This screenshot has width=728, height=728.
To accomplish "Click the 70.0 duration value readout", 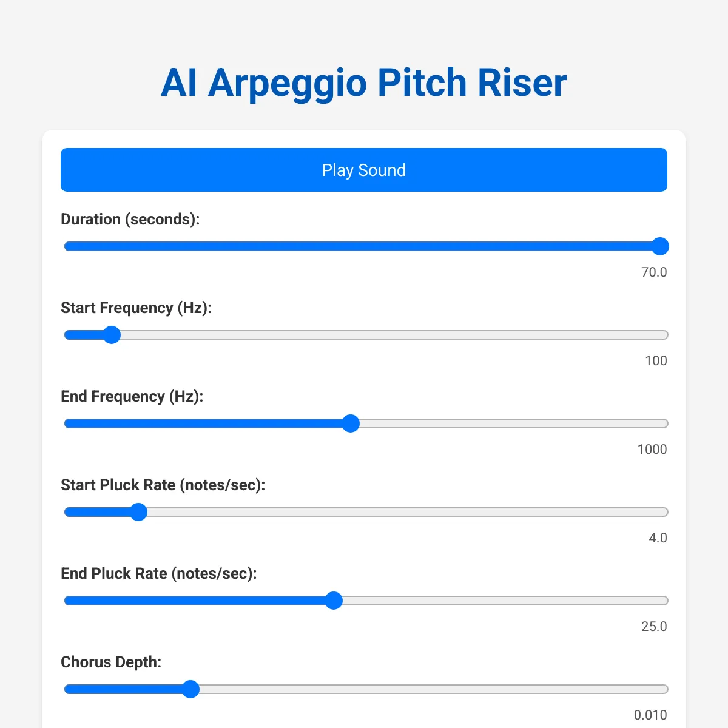I will coord(654,272).
